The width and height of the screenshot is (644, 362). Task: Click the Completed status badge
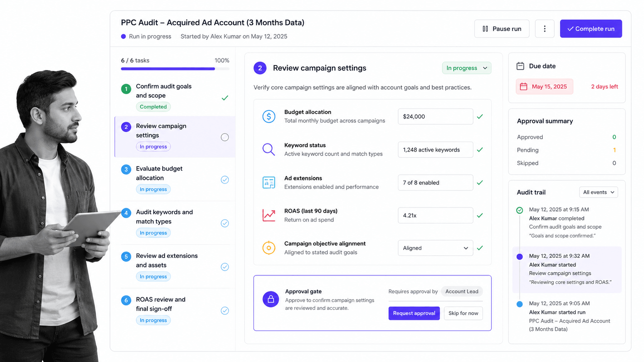(x=153, y=107)
